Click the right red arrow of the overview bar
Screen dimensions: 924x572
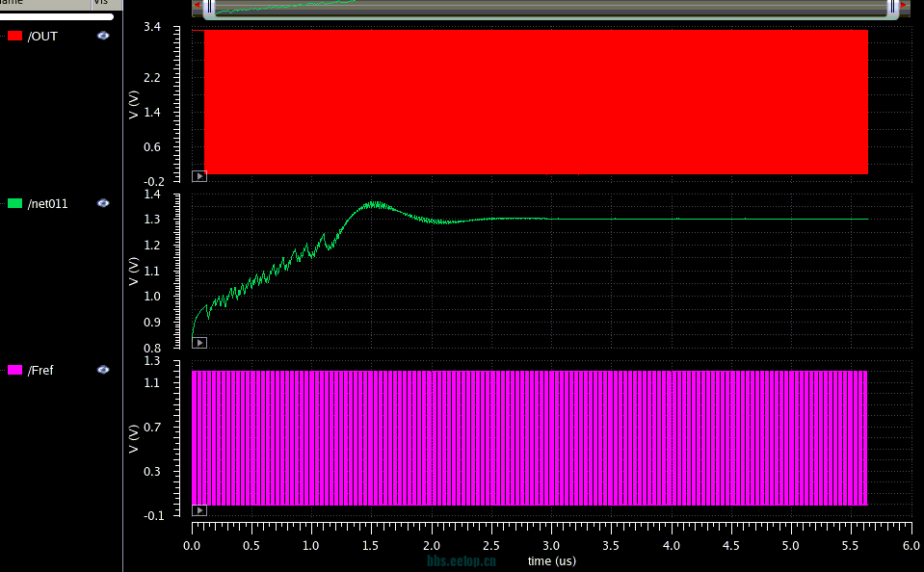tap(904, 5)
